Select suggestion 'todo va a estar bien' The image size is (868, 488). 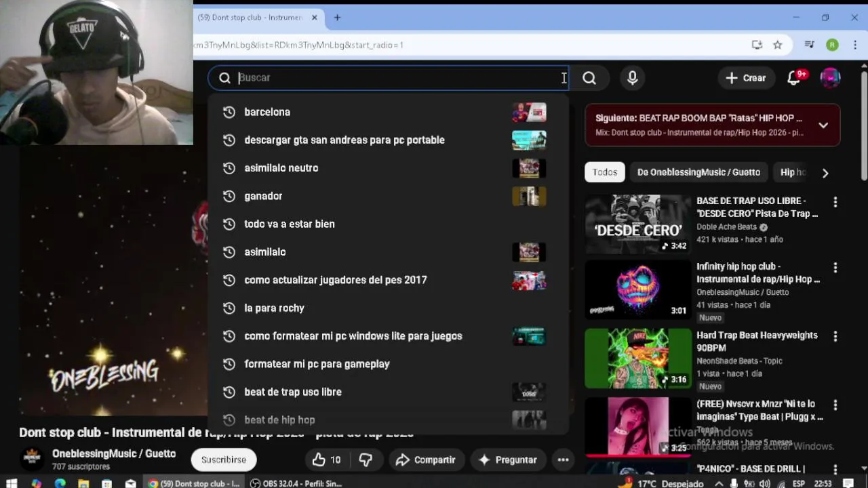388,224
